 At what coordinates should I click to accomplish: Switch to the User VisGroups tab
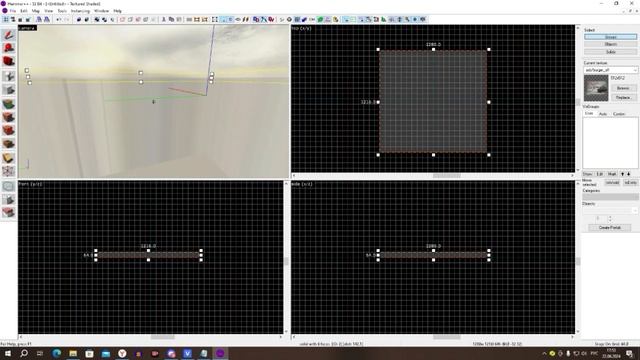coord(589,113)
